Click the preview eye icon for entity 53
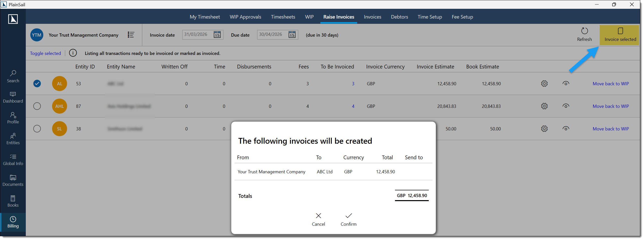 click(566, 84)
